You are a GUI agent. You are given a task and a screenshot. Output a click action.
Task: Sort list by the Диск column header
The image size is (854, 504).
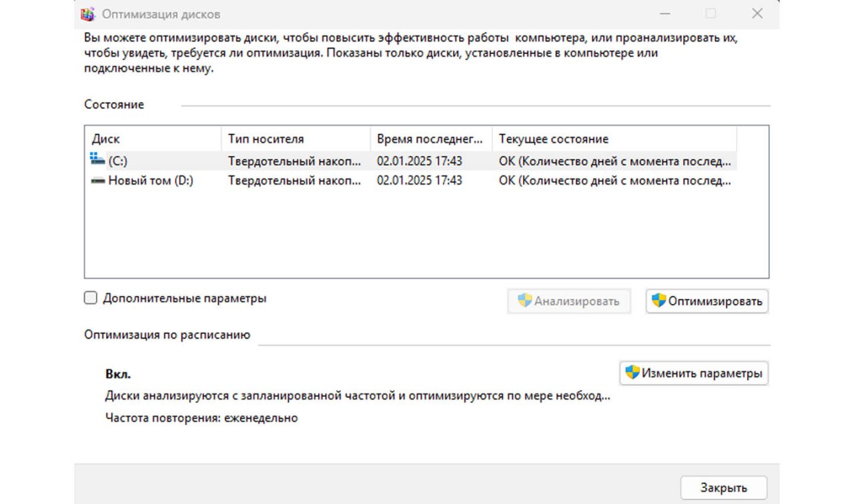click(x=154, y=139)
